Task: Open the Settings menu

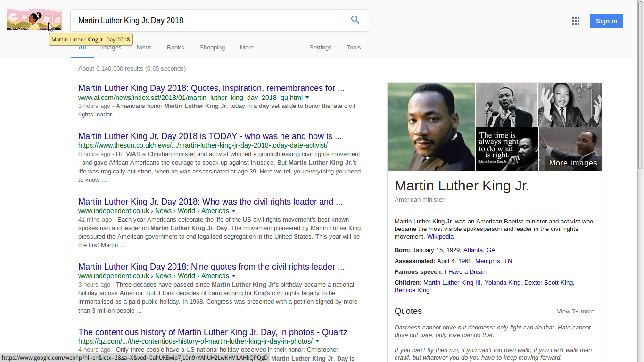Action: pos(320,48)
